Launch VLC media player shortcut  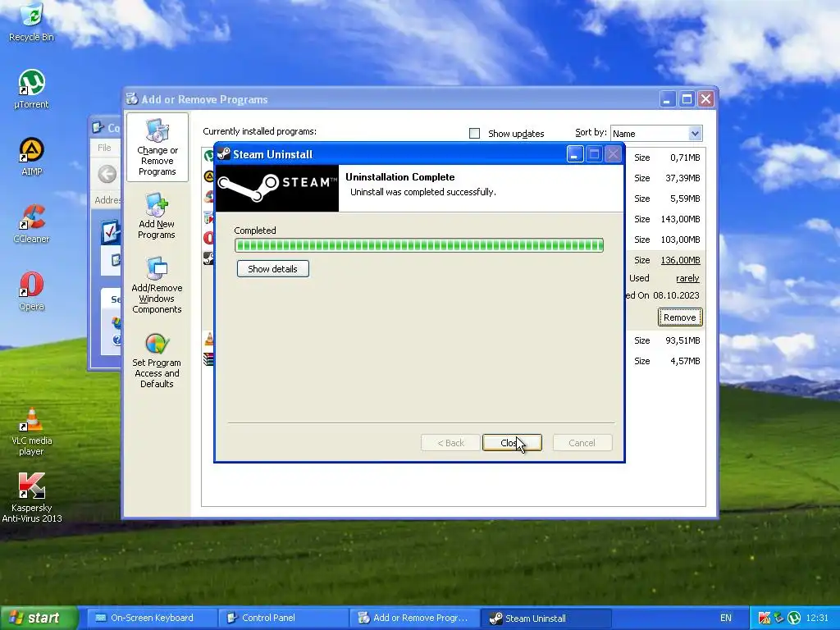click(x=32, y=431)
